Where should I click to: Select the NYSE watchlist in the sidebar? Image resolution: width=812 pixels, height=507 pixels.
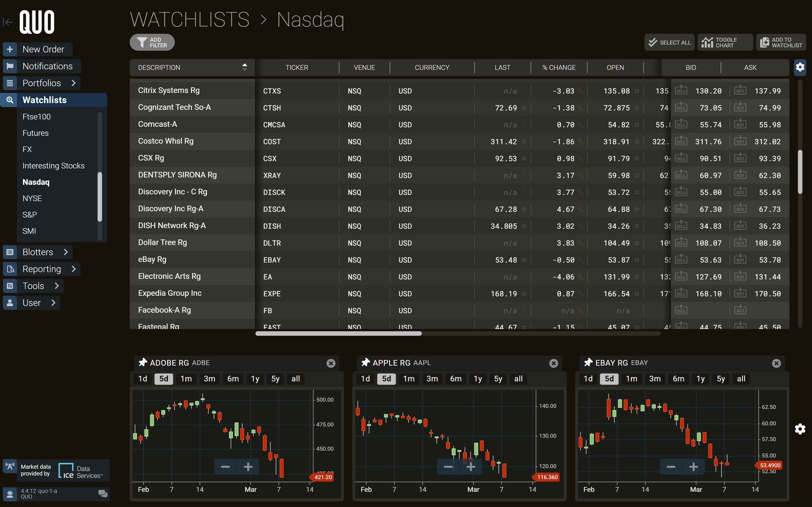32,198
